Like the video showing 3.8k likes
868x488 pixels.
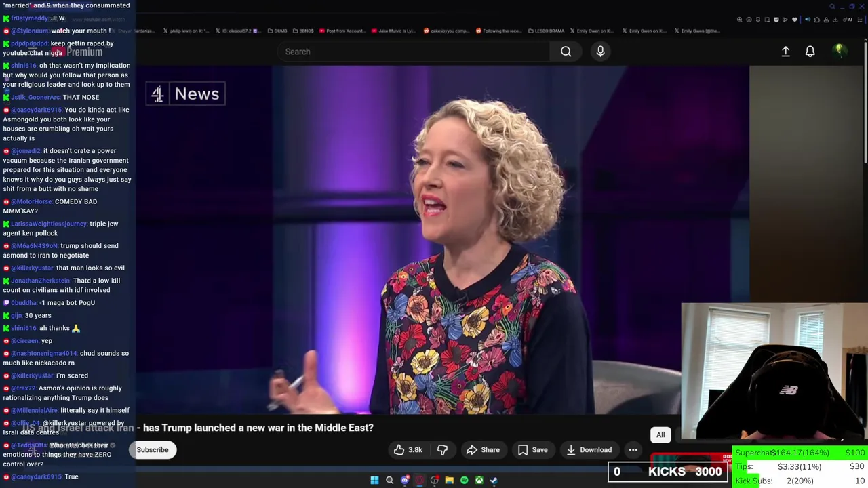pyautogui.click(x=408, y=450)
